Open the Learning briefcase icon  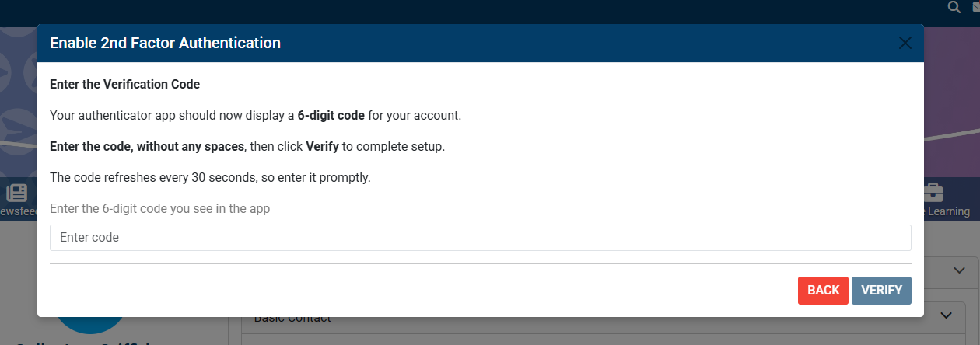click(933, 193)
